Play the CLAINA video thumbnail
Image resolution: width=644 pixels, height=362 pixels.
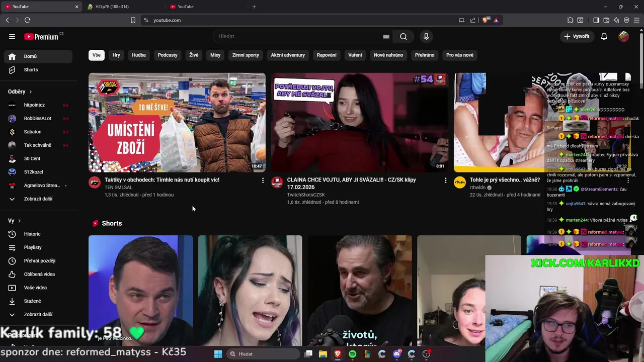click(359, 123)
